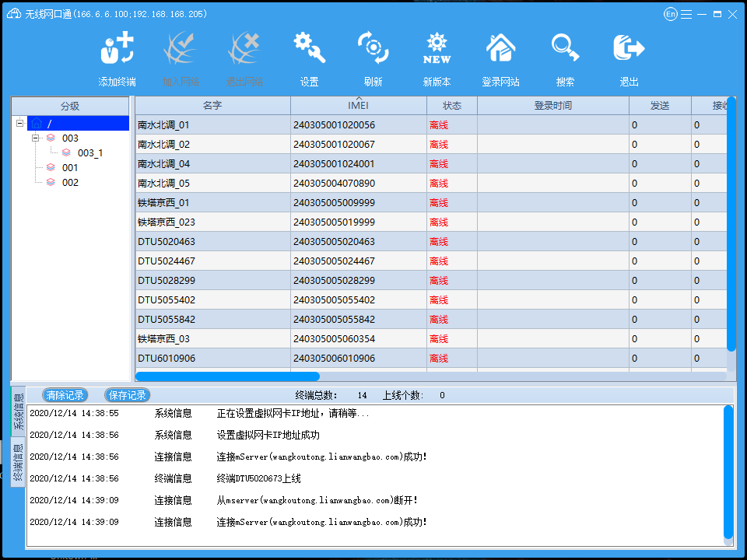The image size is (747, 560).
Task: Select row DTU6010906 name cell
Action: (212, 358)
